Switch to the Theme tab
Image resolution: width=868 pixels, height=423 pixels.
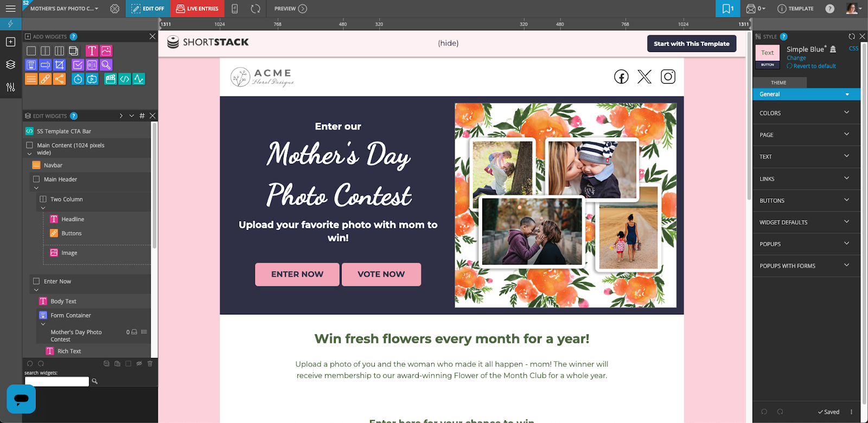click(779, 82)
